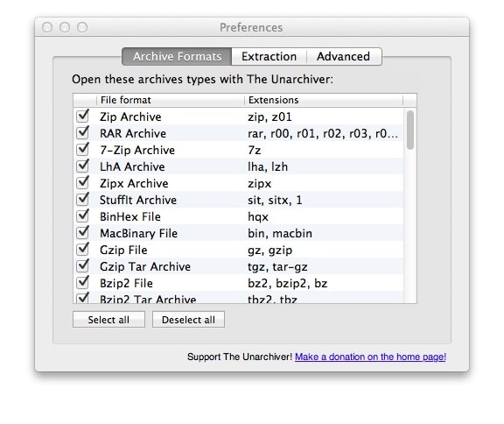Open the Extraction tab
Viewport: 504px width, 424px height.
[x=269, y=57]
